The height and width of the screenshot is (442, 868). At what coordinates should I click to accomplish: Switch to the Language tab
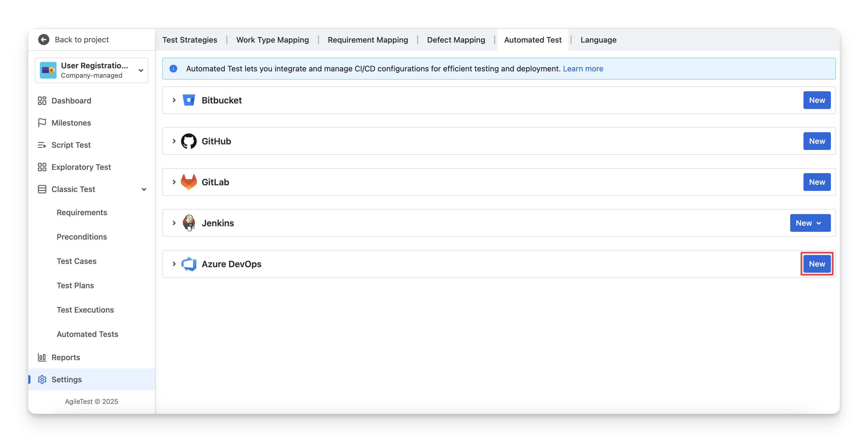[x=598, y=40]
